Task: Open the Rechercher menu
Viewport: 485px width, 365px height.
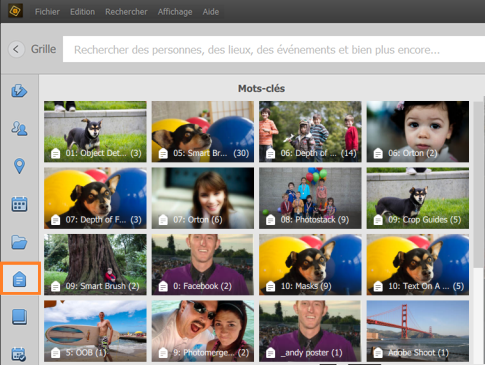Action: pos(126,12)
